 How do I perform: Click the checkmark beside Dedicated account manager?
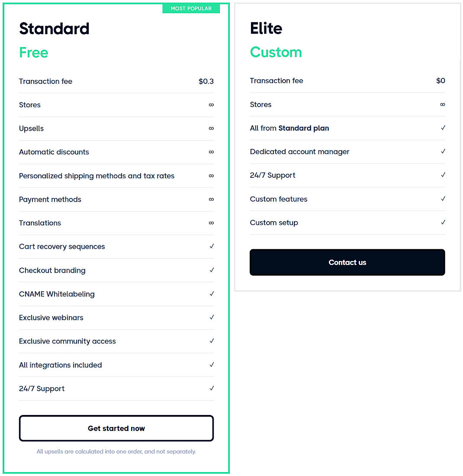[443, 151]
